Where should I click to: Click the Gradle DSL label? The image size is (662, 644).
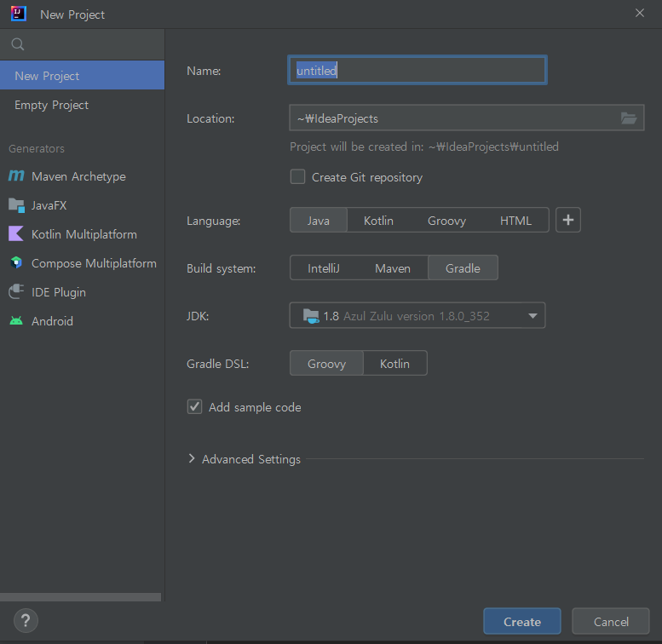click(218, 364)
